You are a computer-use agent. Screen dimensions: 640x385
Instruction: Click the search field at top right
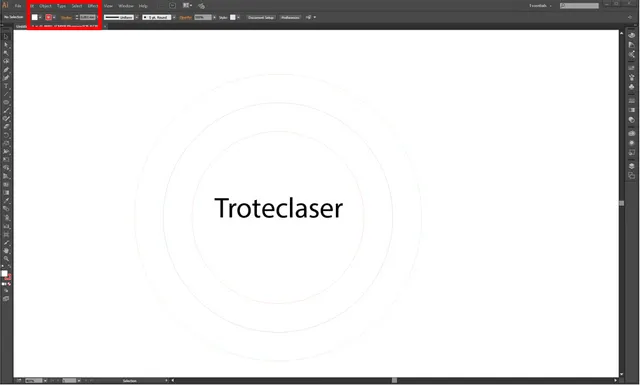click(579, 6)
